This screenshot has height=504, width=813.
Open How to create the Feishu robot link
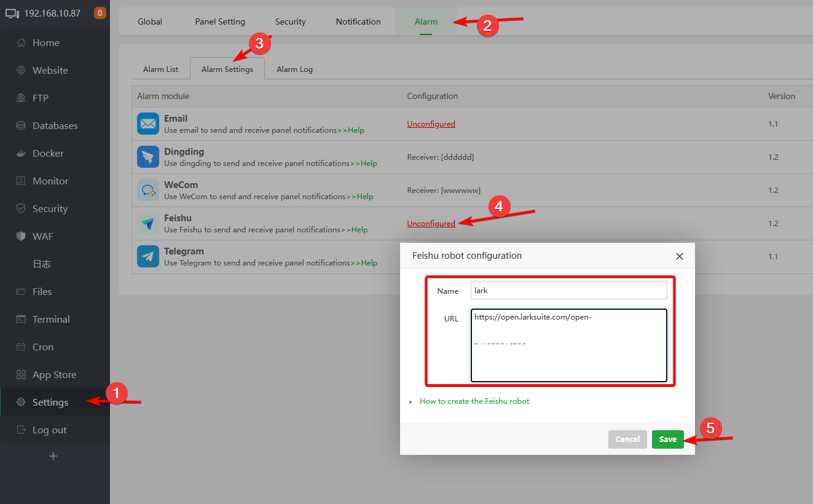coord(474,401)
